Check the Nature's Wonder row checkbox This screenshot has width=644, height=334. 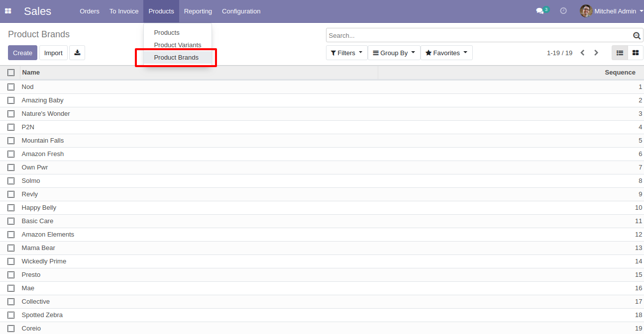click(11, 114)
